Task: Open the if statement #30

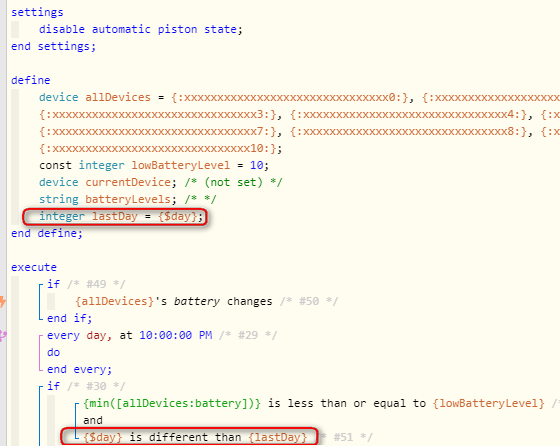Action: click(x=54, y=386)
